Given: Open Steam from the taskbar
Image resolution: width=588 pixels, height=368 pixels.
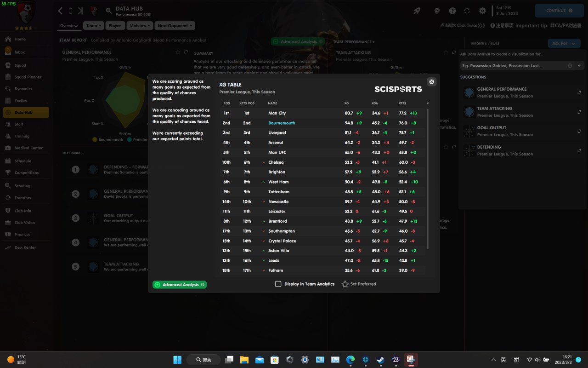Looking at the screenshot, I should (x=381, y=360).
